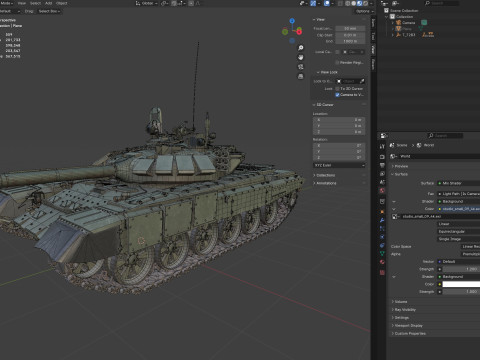This screenshot has height=360, width=480.
Task: Open the Scene properties tab icon
Action: [x=382, y=182]
